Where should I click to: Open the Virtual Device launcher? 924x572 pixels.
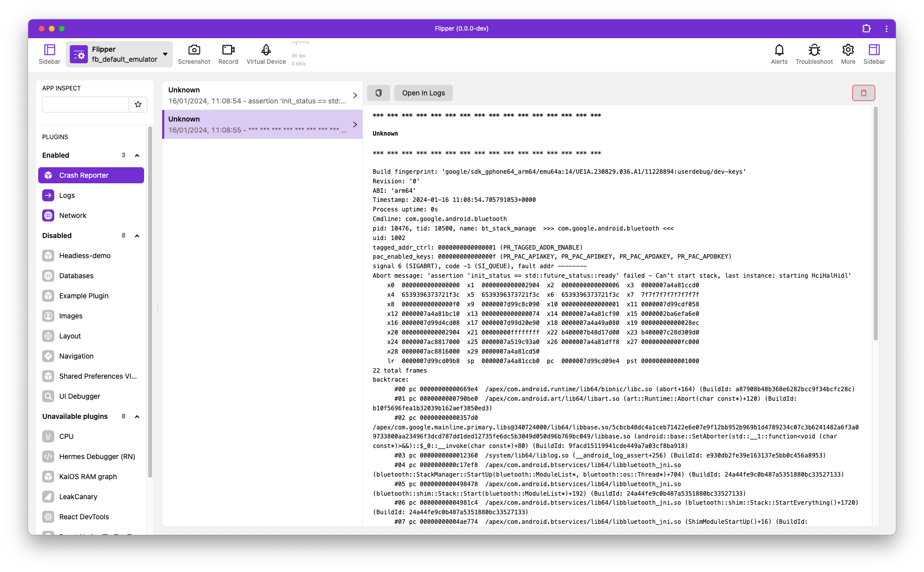click(x=266, y=54)
